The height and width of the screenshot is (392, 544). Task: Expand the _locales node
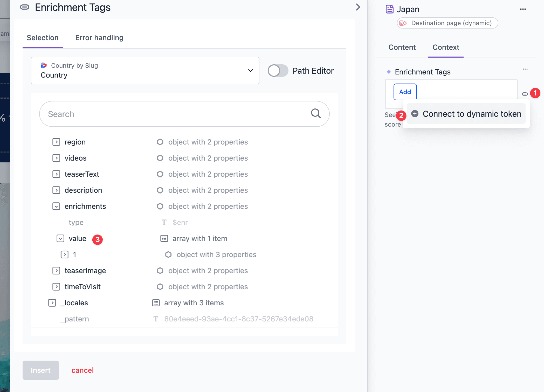click(52, 303)
